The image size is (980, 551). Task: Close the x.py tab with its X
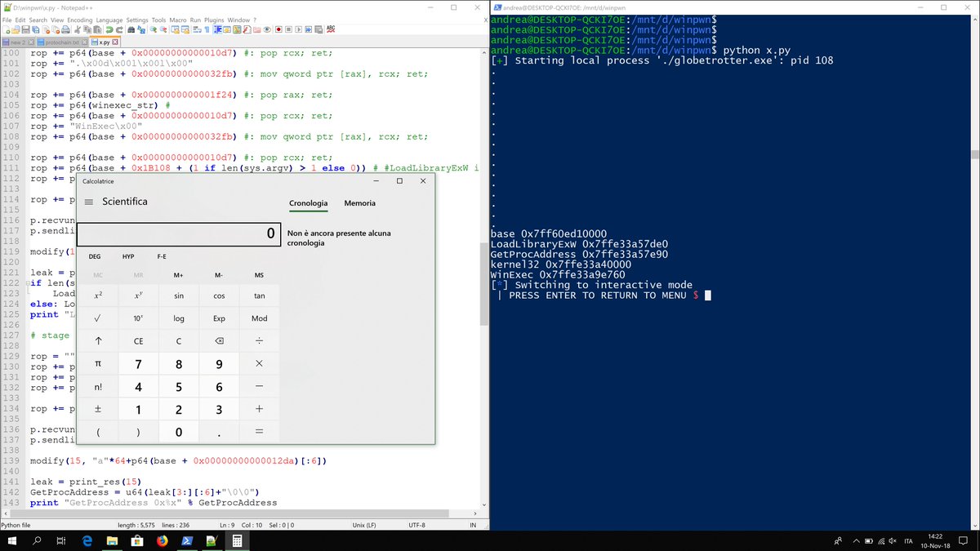point(114,42)
